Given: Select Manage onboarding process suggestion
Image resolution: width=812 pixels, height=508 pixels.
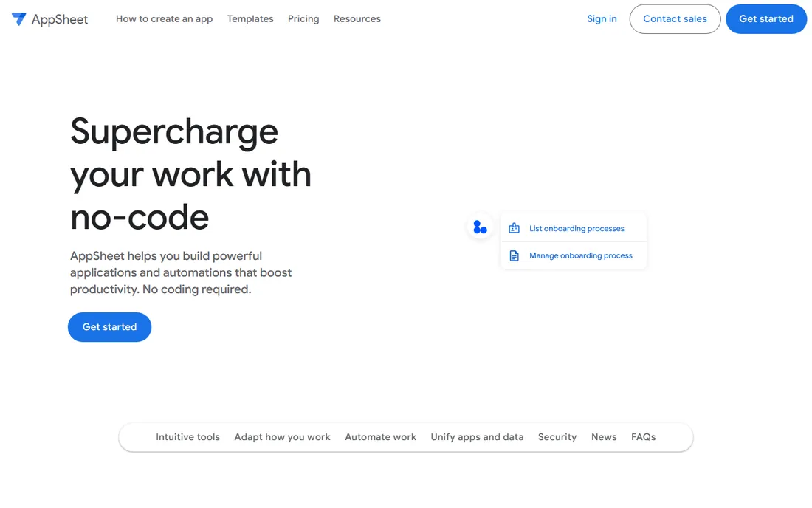Looking at the screenshot, I should [x=574, y=255].
